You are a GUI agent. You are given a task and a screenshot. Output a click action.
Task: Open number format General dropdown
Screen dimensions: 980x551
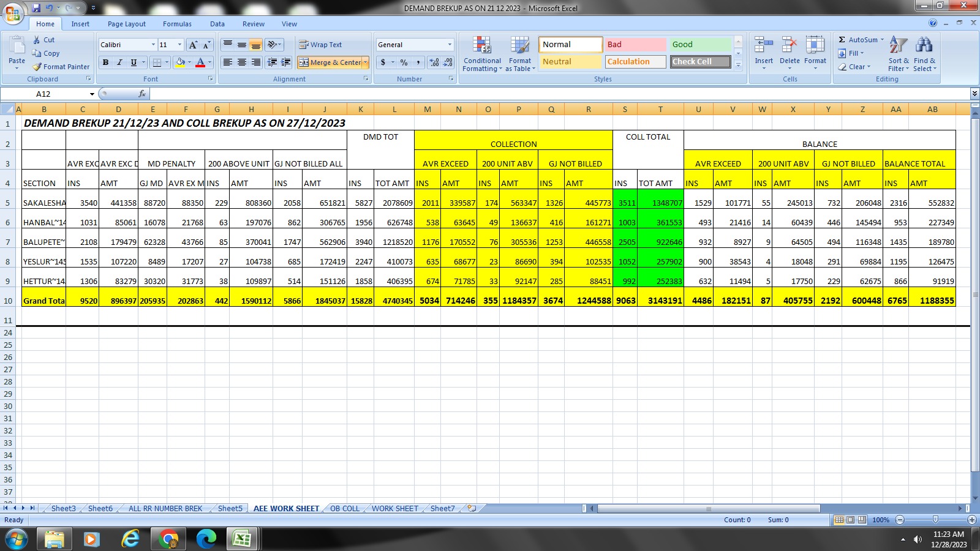tap(450, 45)
